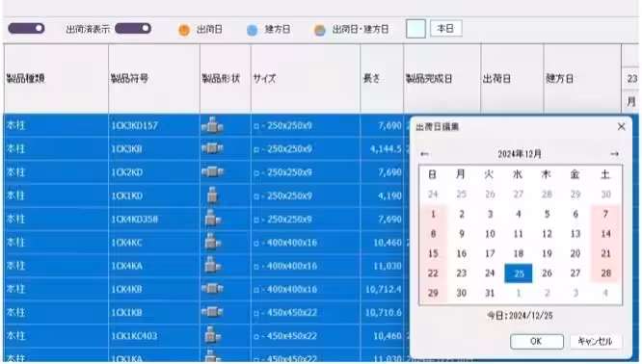Click the product code 1CK3KD157

(x=134, y=125)
